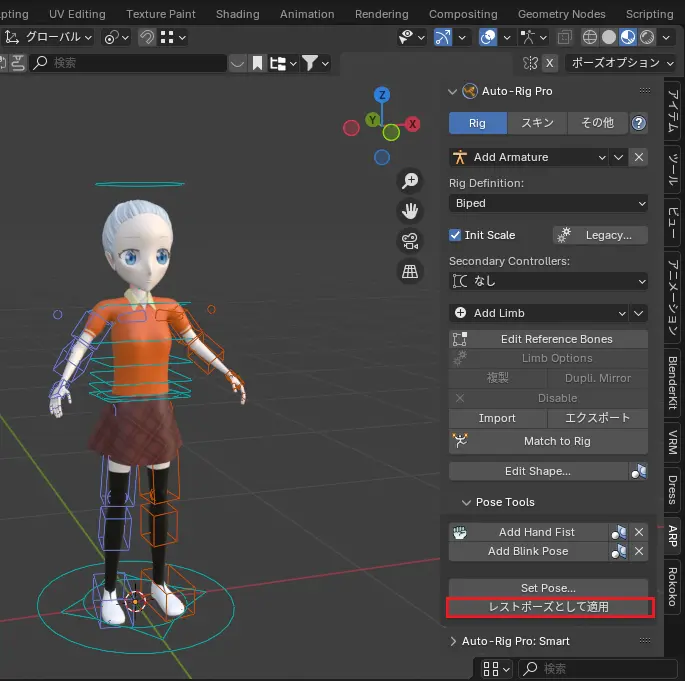Open the Compositing workspace tab
Viewport: 685px width, 681px height.
click(x=463, y=14)
